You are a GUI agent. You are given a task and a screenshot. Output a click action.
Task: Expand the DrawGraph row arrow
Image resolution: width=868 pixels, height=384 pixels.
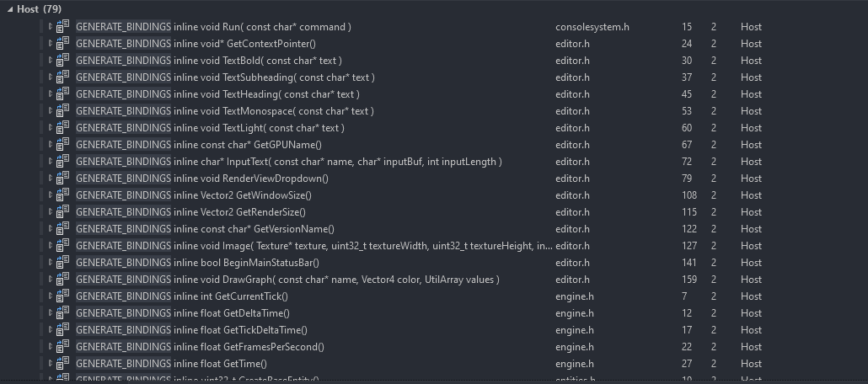tap(51, 279)
